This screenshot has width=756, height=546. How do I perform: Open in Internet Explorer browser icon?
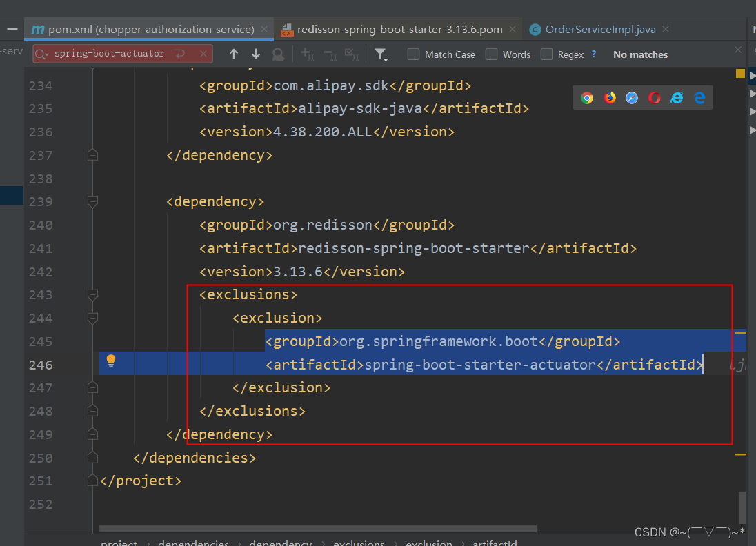(x=677, y=98)
